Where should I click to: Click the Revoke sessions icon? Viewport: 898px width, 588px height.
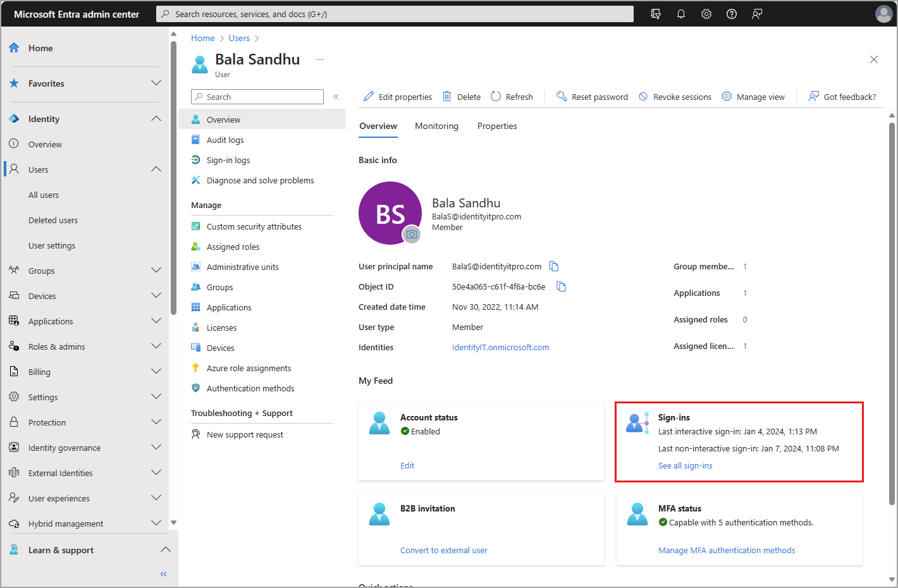pos(643,97)
